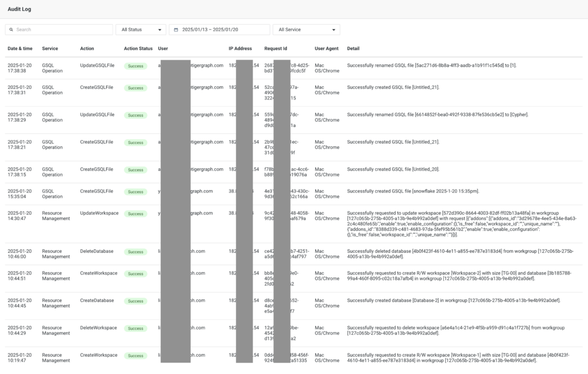This screenshot has width=588, height=374.
Task: Click the detail about the deleted database
Action: 460,254
